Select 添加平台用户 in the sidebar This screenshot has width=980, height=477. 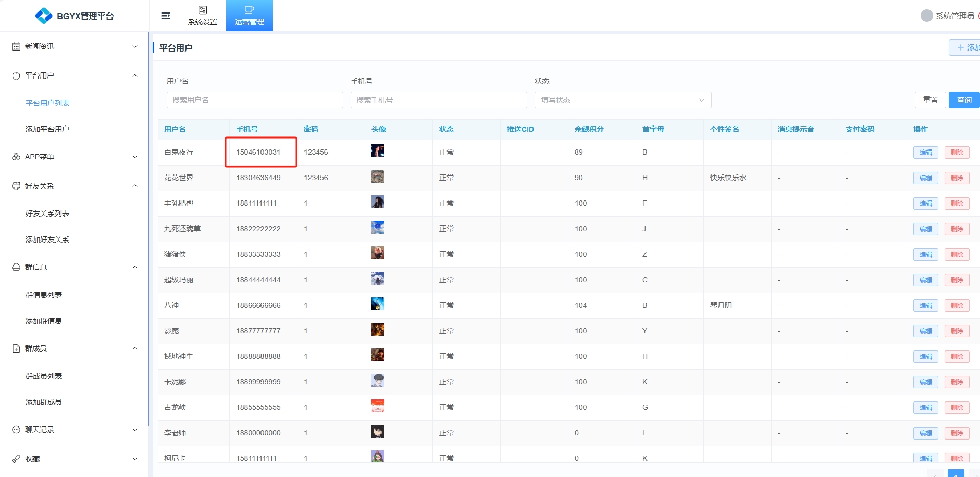pyautogui.click(x=47, y=129)
